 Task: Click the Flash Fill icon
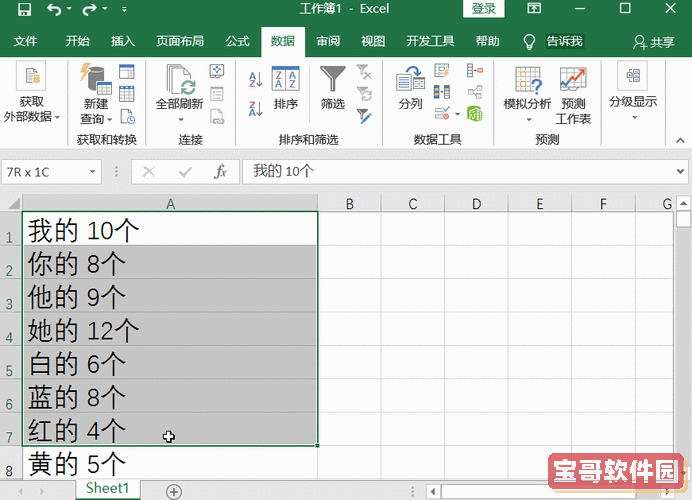(442, 70)
